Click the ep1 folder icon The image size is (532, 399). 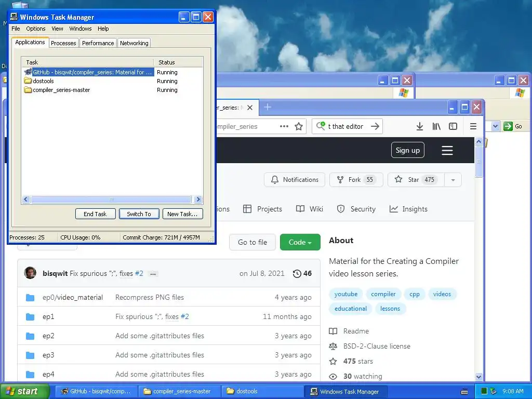[x=30, y=317]
